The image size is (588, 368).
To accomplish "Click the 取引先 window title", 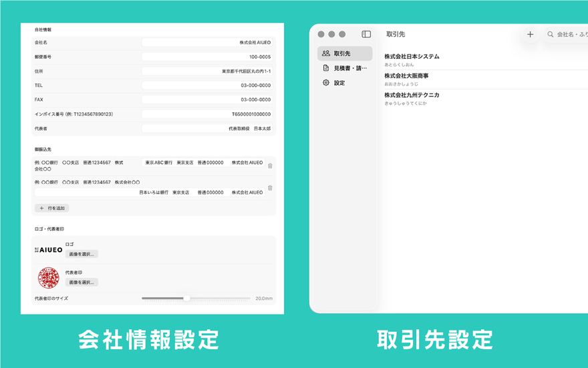I will tap(396, 34).
